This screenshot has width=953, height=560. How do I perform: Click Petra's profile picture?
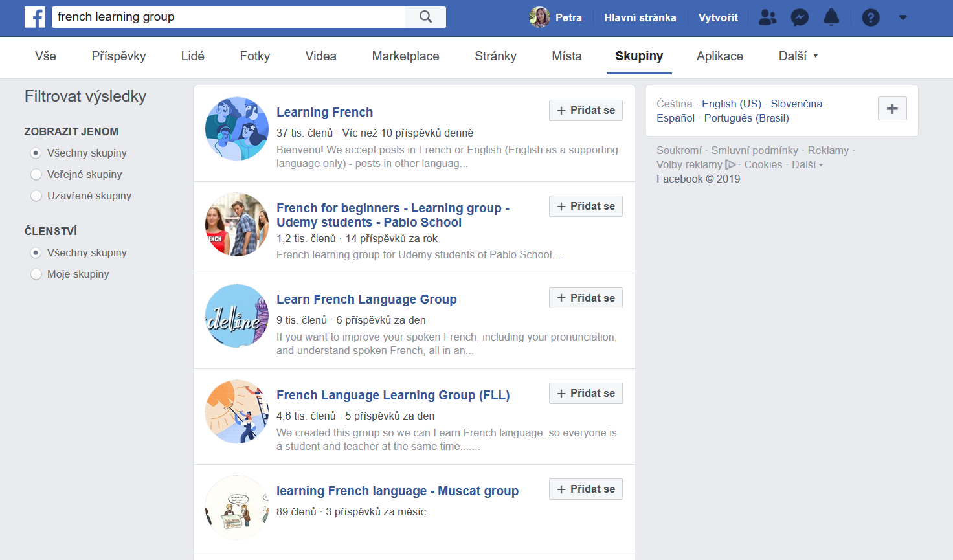point(539,17)
